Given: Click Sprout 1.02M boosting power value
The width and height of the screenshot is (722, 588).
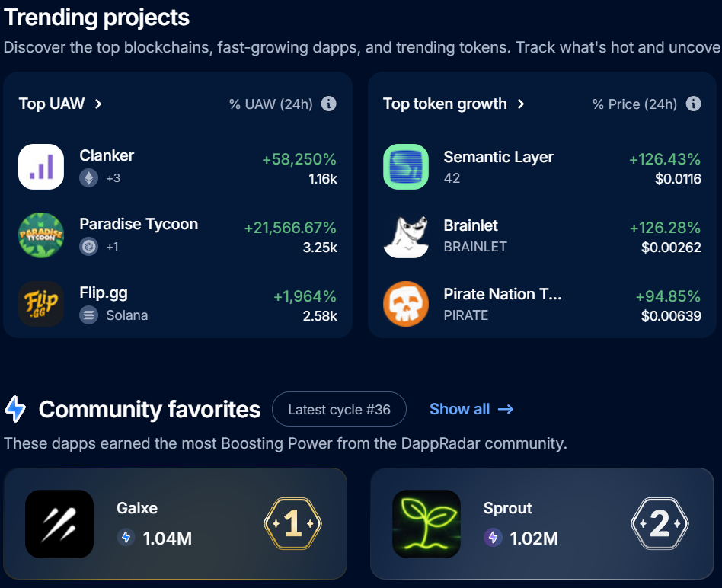Looking at the screenshot, I should point(534,538).
